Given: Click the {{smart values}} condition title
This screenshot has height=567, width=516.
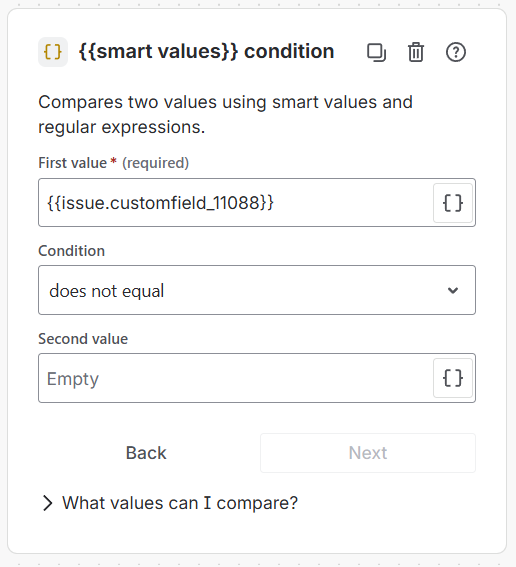Looking at the screenshot, I should [206, 51].
